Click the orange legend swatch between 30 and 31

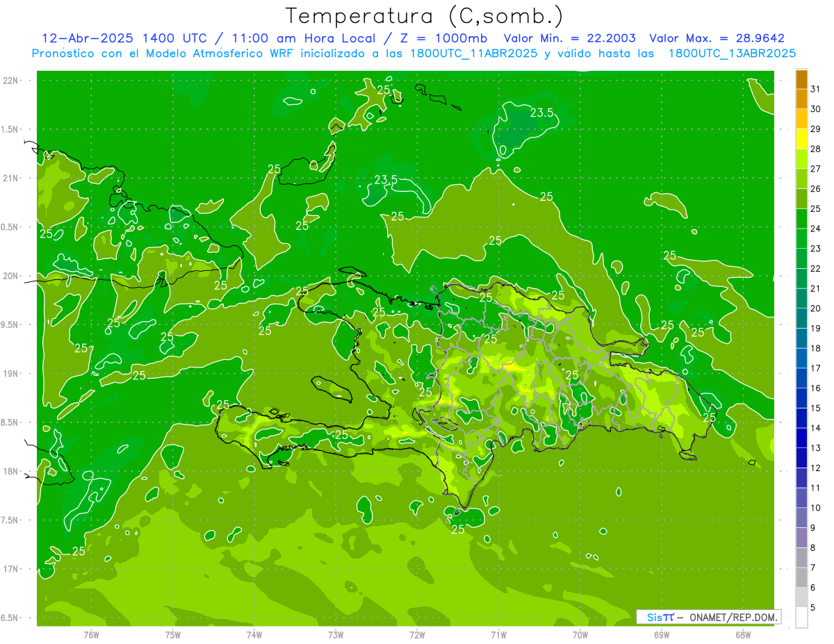(x=801, y=99)
